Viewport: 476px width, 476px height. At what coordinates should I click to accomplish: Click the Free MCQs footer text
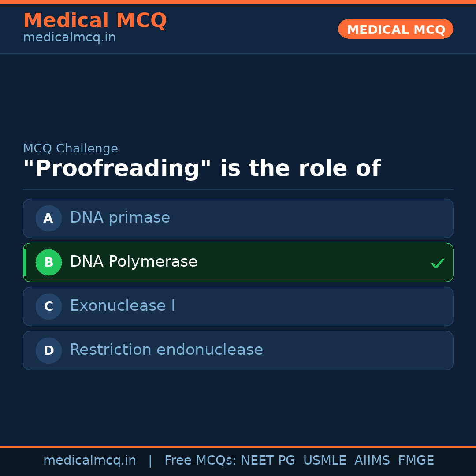coord(200,461)
